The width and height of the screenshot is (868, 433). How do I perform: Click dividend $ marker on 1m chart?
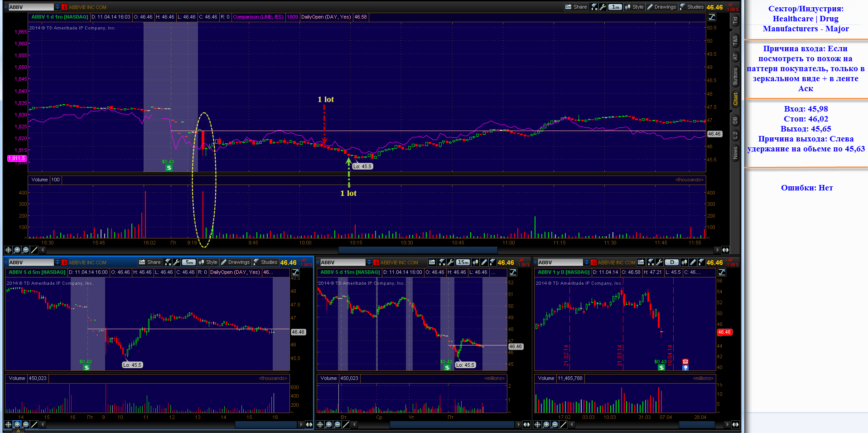[x=169, y=168]
